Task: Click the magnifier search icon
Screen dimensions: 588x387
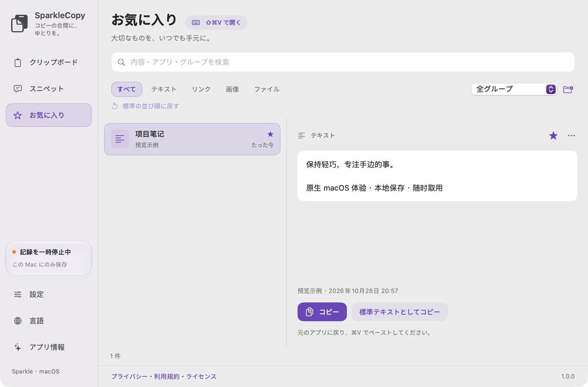Action: tap(121, 62)
